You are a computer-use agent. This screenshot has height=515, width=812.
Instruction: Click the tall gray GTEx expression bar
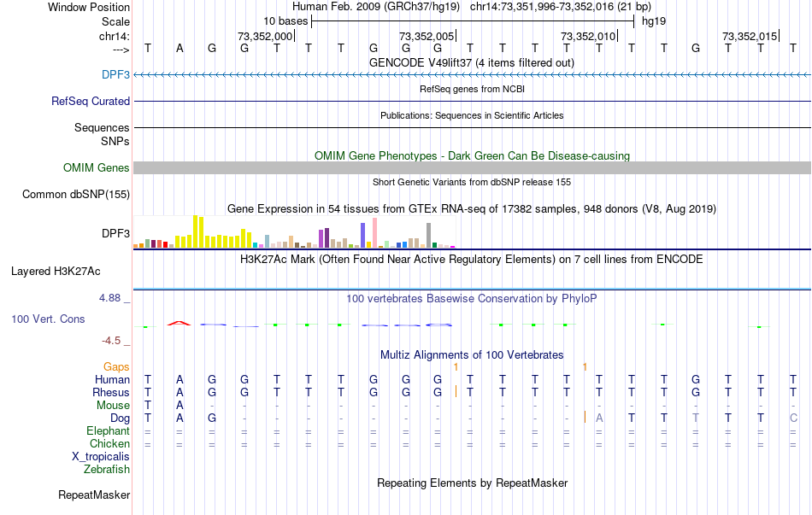429,236
